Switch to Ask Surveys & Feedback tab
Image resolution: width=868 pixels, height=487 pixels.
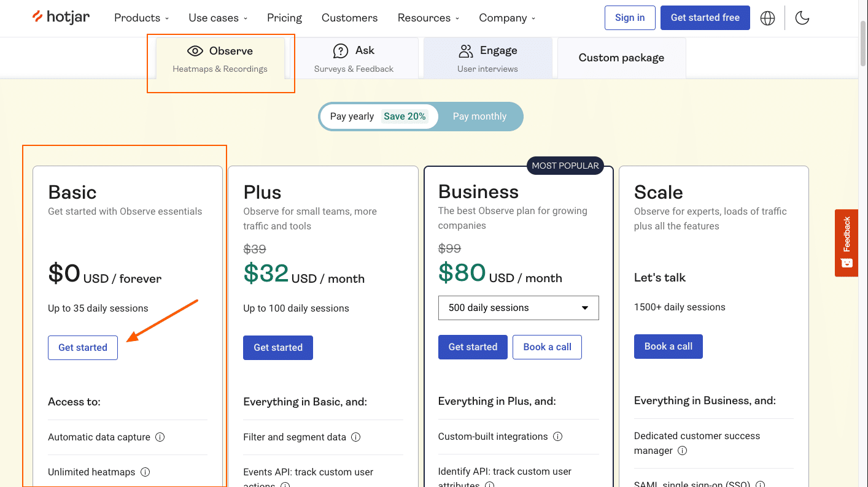coord(354,58)
